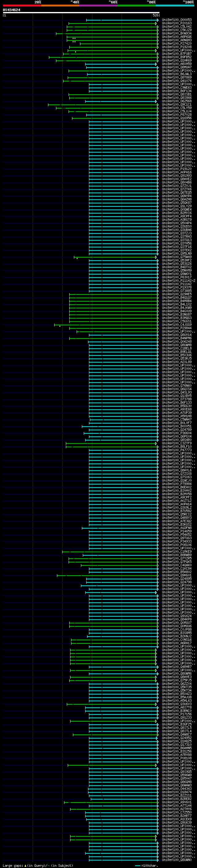Select hit label UniRef100_B4DTX2

pyautogui.click(x=177, y=267)
